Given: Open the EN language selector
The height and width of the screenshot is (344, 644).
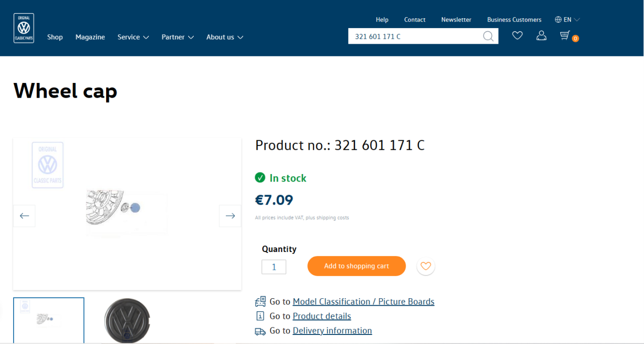Looking at the screenshot, I should (567, 20).
